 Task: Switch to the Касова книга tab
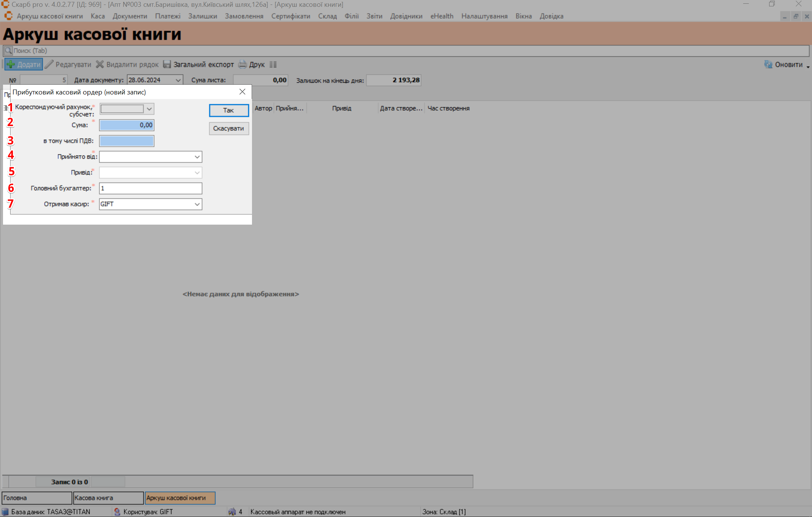108,498
